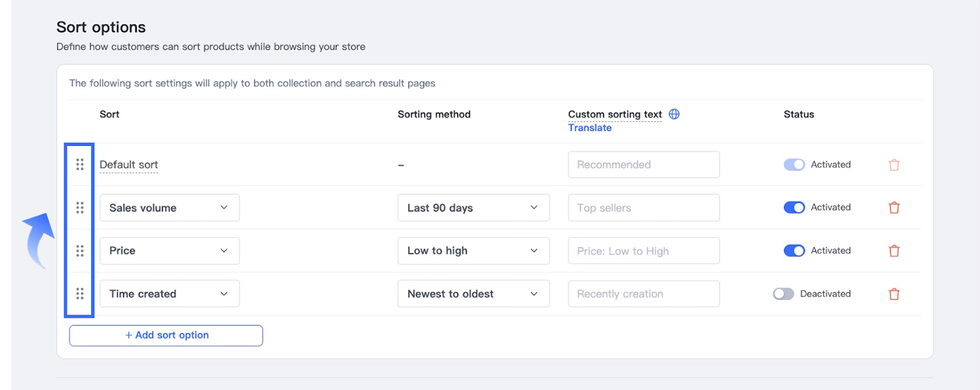Delete the Time created sort option
This screenshot has height=390, width=980.
[894, 294]
